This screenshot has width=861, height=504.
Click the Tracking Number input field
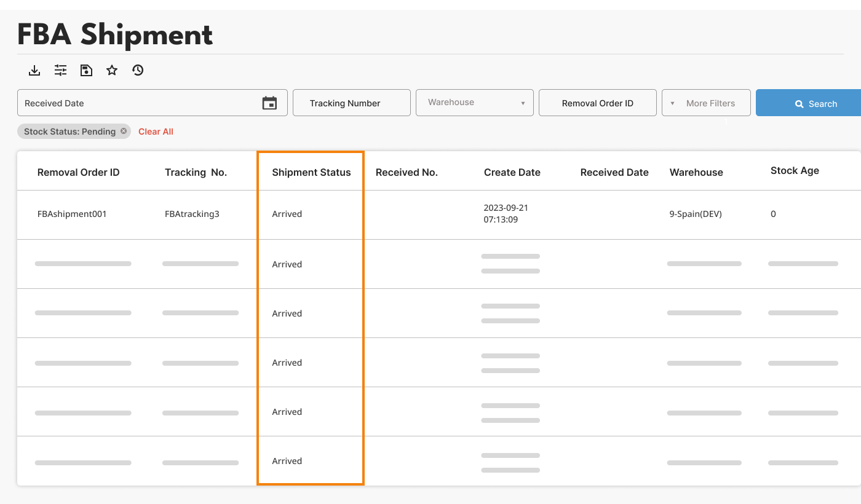click(x=351, y=103)
